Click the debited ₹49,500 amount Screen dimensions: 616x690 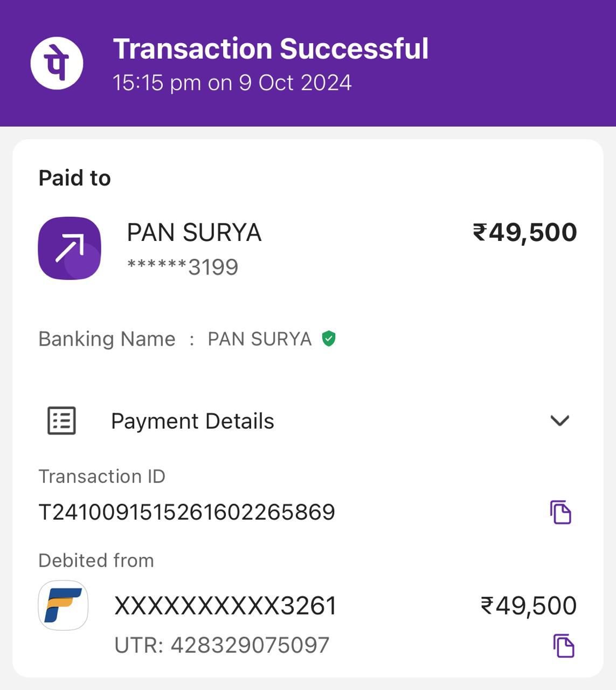(x=528, y=606)
